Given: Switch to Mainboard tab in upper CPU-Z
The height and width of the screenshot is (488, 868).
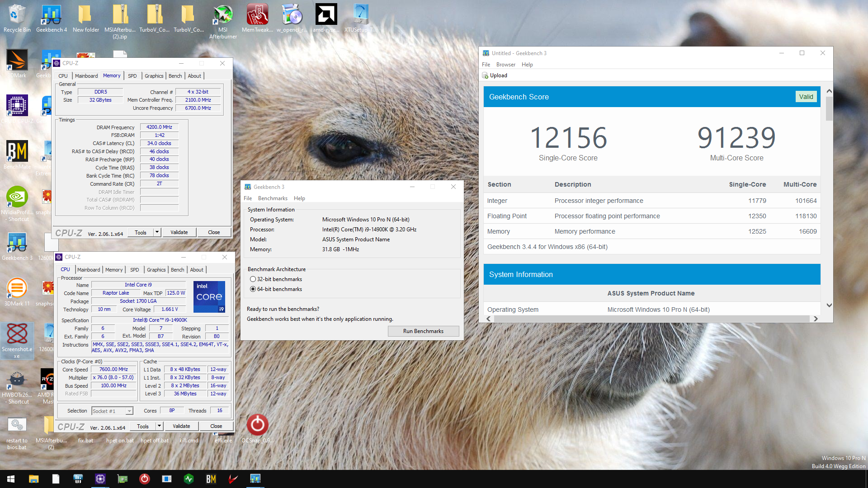Looking at the screenshot, I should [86, 76].
